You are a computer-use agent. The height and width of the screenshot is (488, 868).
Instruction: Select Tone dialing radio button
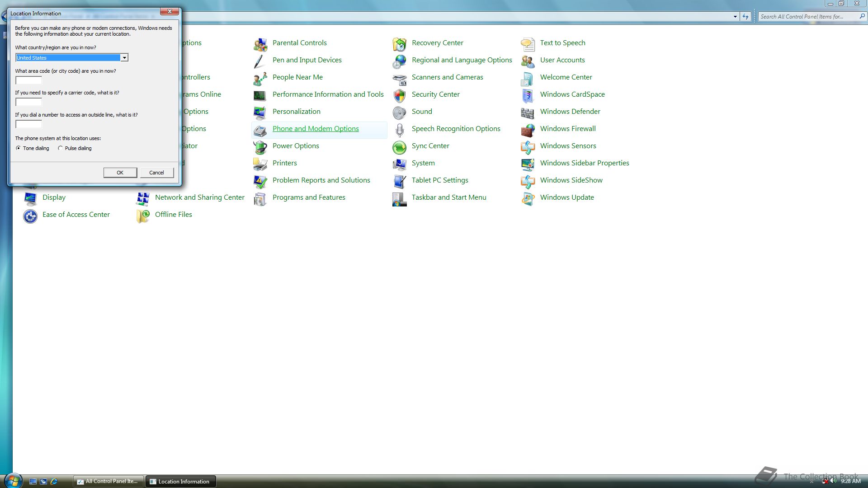[x=18, y=148]
